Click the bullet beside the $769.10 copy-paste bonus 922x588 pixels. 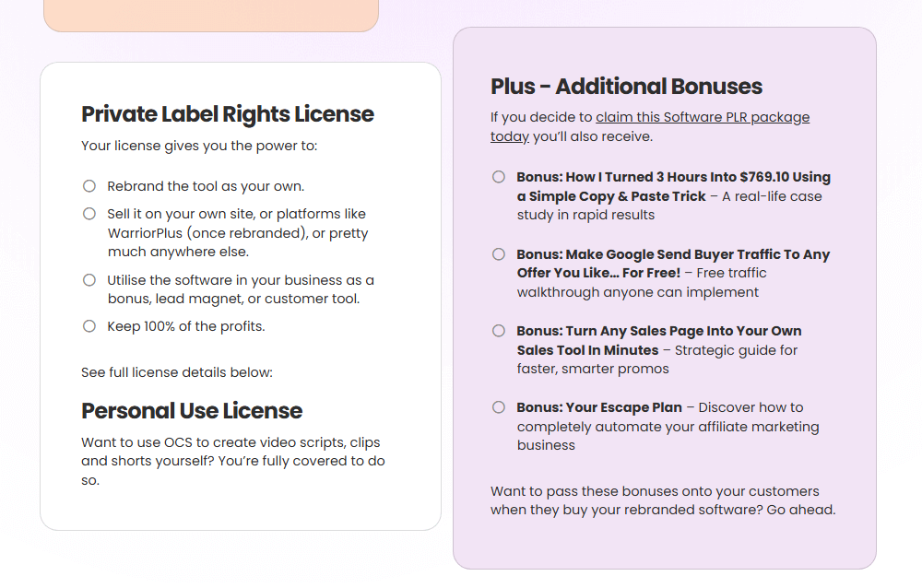point(499,177)
